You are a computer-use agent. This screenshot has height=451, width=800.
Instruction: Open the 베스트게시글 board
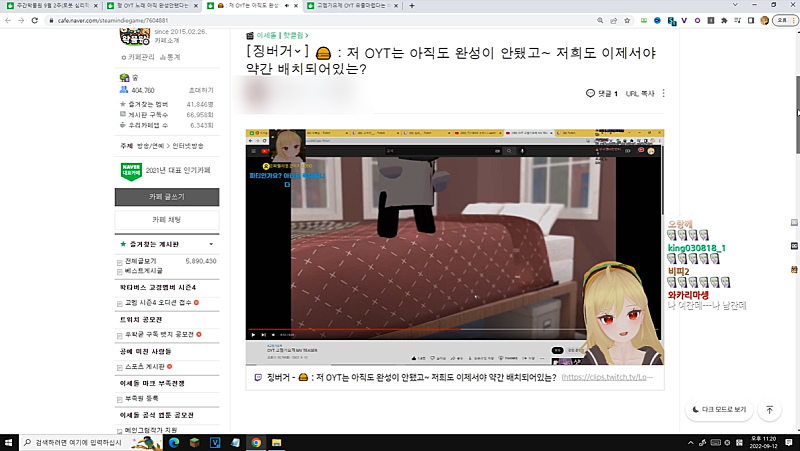[143, 271]
